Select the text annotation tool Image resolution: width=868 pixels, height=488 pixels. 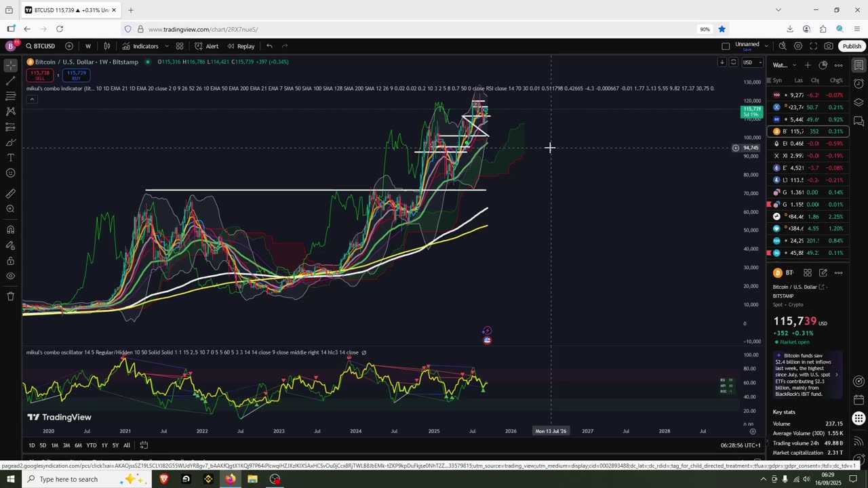10,157
